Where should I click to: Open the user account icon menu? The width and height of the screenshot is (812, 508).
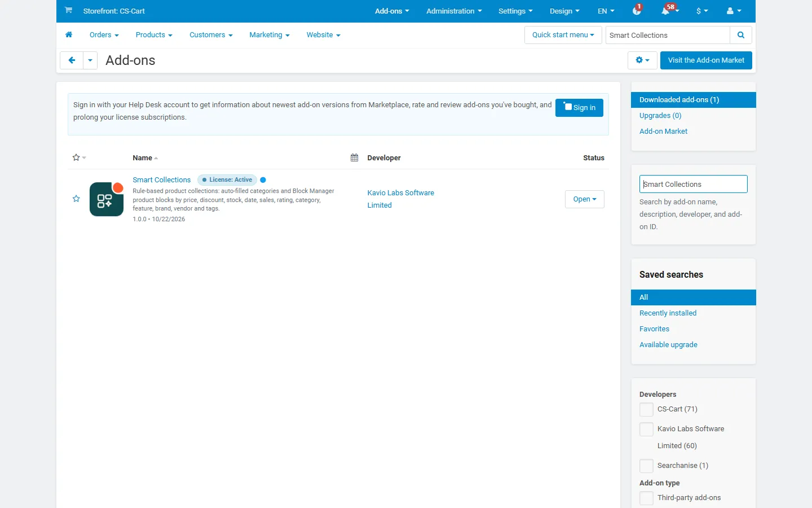coord(734,11)
